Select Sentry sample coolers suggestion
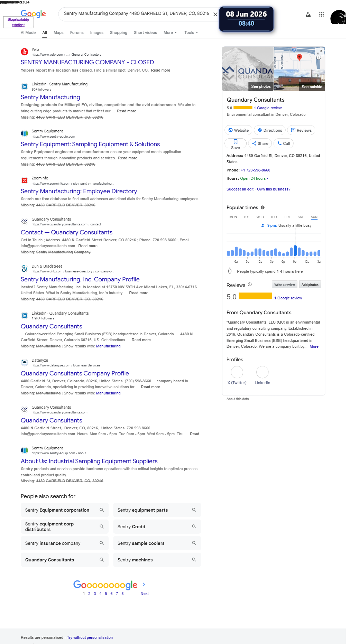 click(x=157, y=543)
